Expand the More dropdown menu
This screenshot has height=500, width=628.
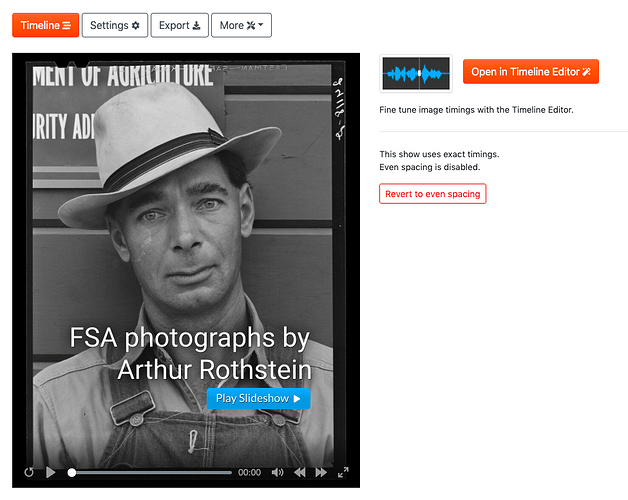pyautogui.click(x=242, y=25)
